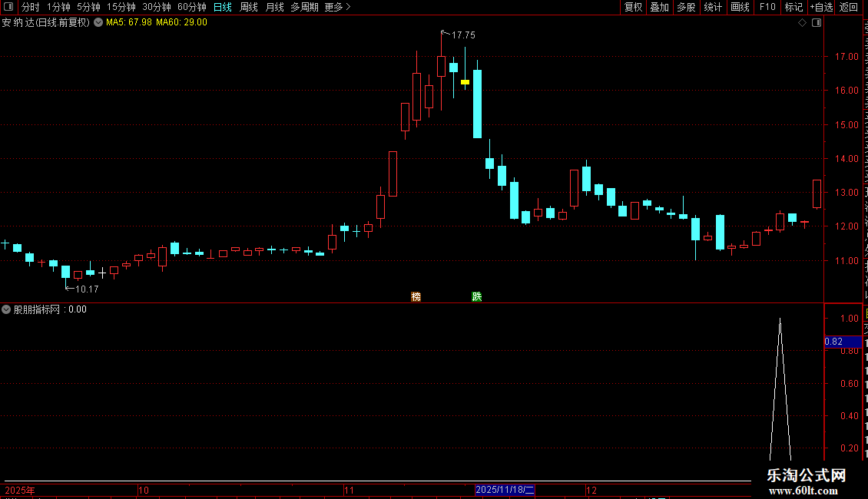Click the panel layout icon at top-left
The width and height of the screenshot is (868, 499).
click(x=8, y=7)
